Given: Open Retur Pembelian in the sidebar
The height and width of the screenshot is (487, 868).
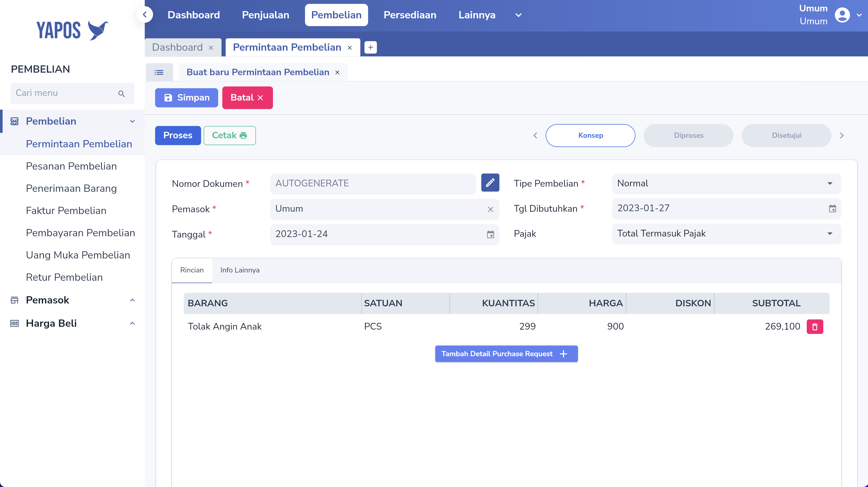Looking at the screenshot, I should (64, 277).
